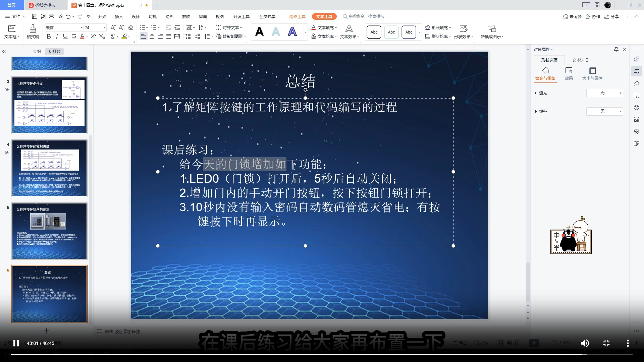Click the Print icon
The image size is (644, 362).
tap(51, 16)
